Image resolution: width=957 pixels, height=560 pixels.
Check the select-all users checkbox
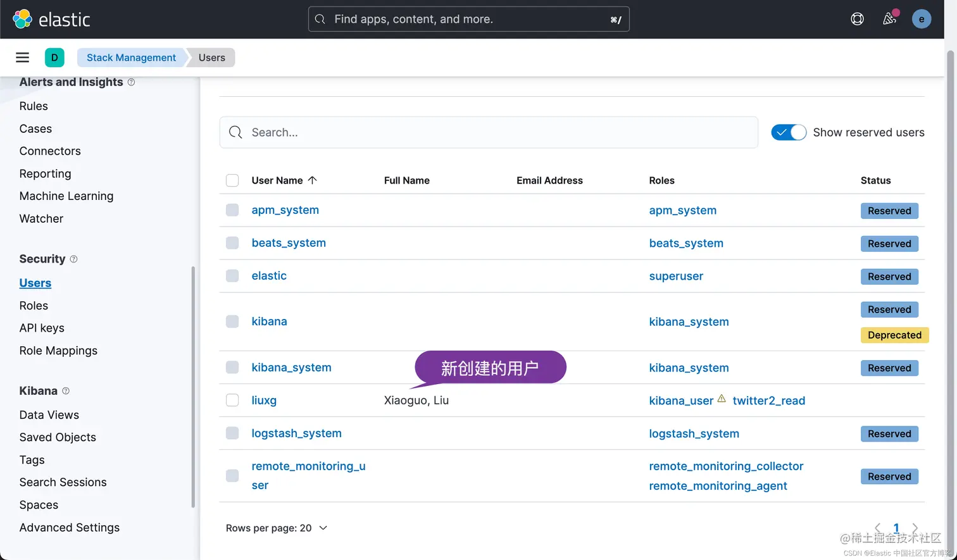tap(232, 180)
